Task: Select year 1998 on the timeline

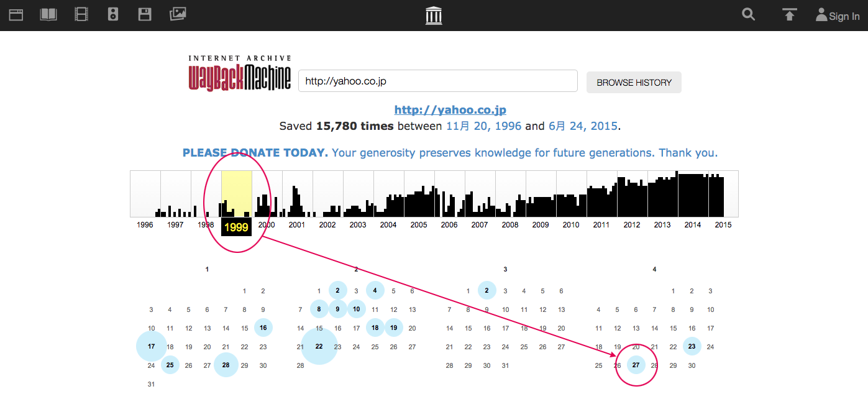Action: 206,225
